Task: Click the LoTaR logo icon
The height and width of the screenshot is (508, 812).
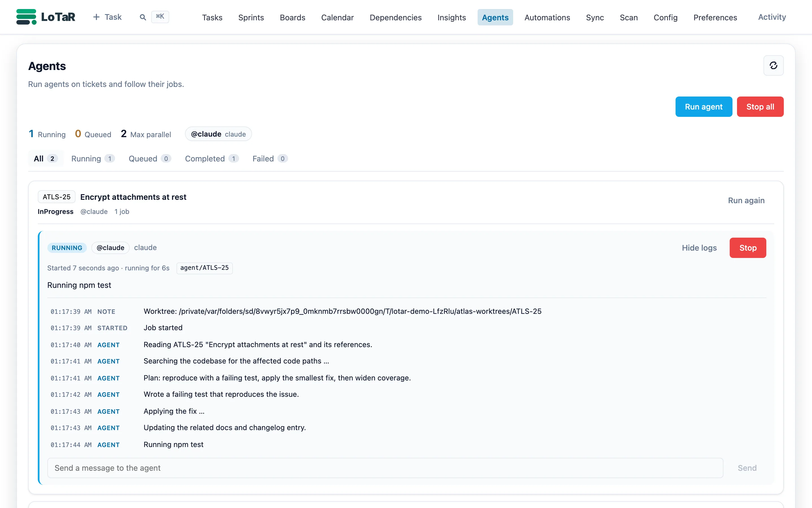Action: [26, 17]
